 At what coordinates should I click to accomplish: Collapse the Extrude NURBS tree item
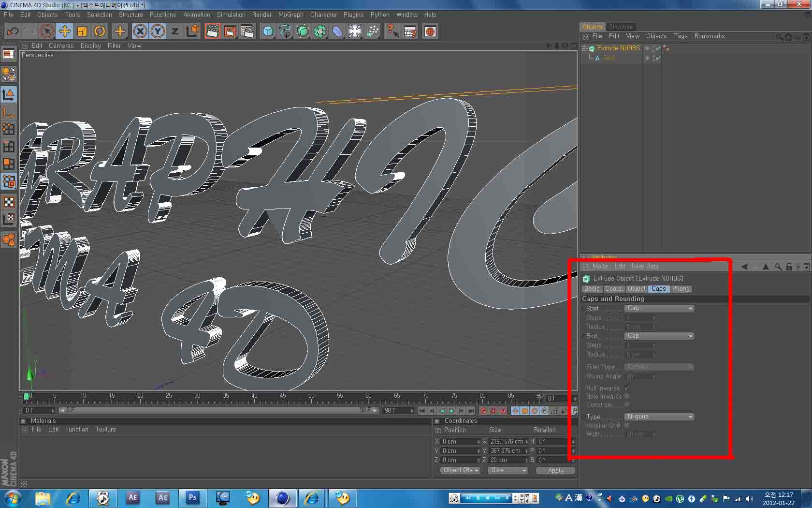[584, 48]
